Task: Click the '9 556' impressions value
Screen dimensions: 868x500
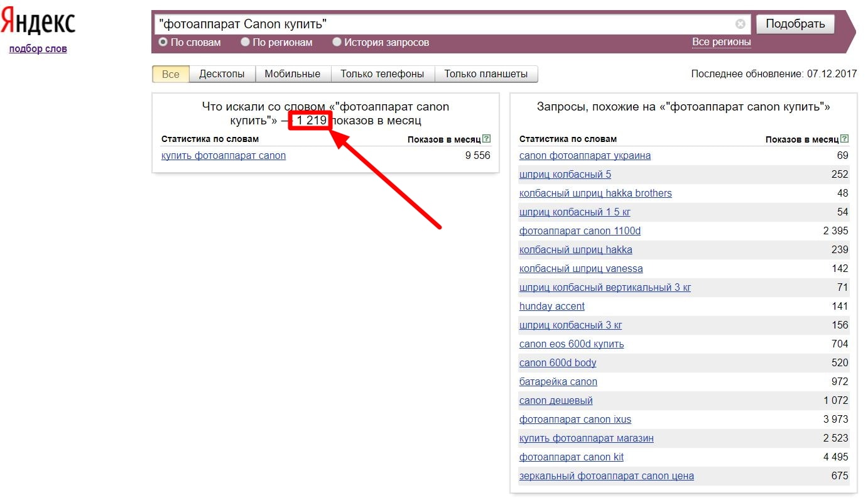Action: [477, 155]
